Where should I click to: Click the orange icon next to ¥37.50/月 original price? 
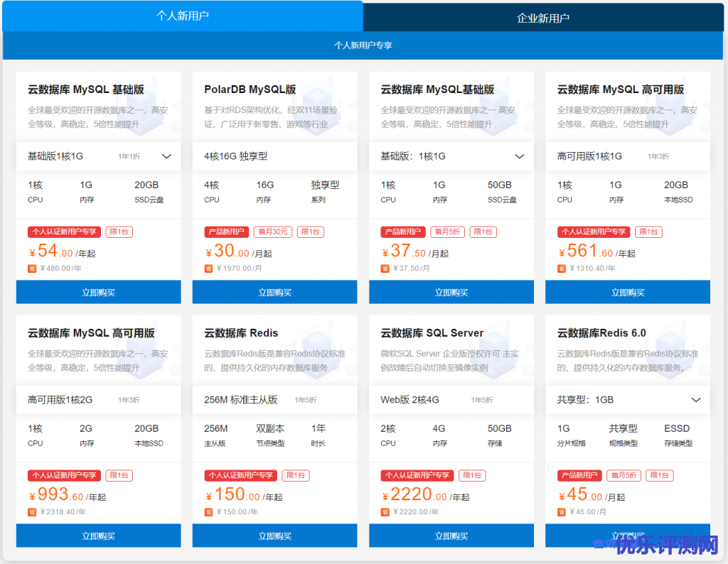tap(385, 269)
